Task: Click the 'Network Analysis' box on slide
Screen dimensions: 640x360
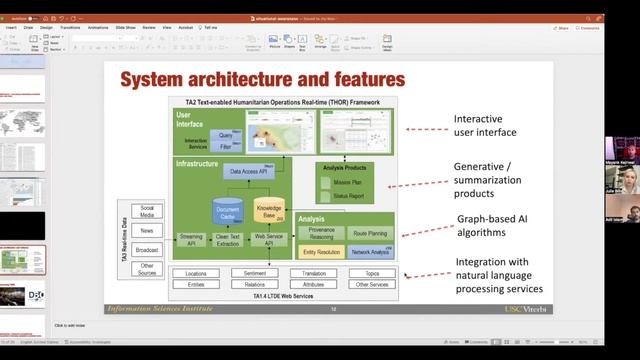Action: point(371,252)
